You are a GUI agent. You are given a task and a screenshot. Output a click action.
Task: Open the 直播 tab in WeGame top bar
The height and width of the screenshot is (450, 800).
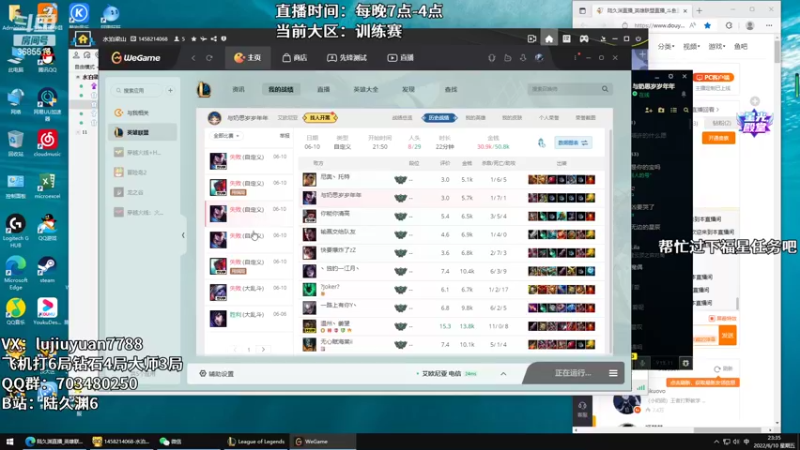(401, 58)
